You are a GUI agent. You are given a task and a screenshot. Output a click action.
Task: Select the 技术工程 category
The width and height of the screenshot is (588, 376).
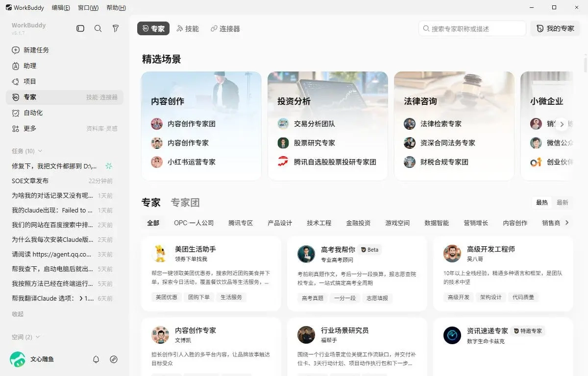pos(319,223)
